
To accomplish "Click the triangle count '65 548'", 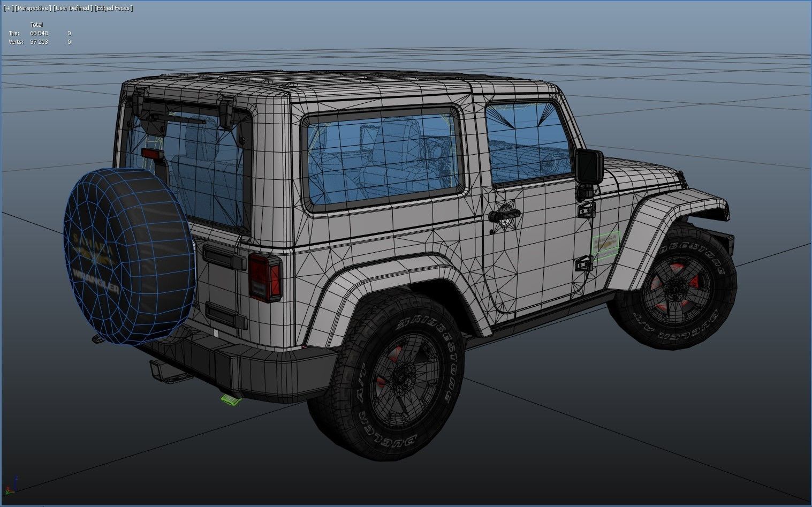I will pyautogui.click(x=39, y=33).
